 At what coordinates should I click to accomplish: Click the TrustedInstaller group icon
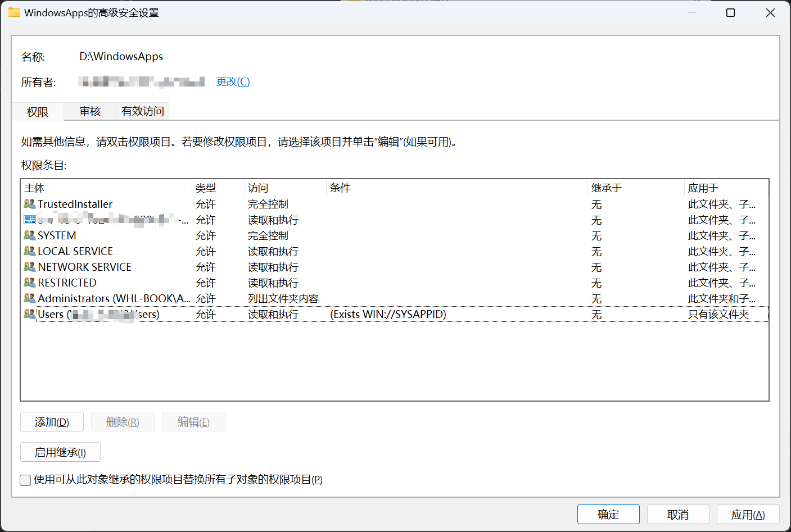29,204
